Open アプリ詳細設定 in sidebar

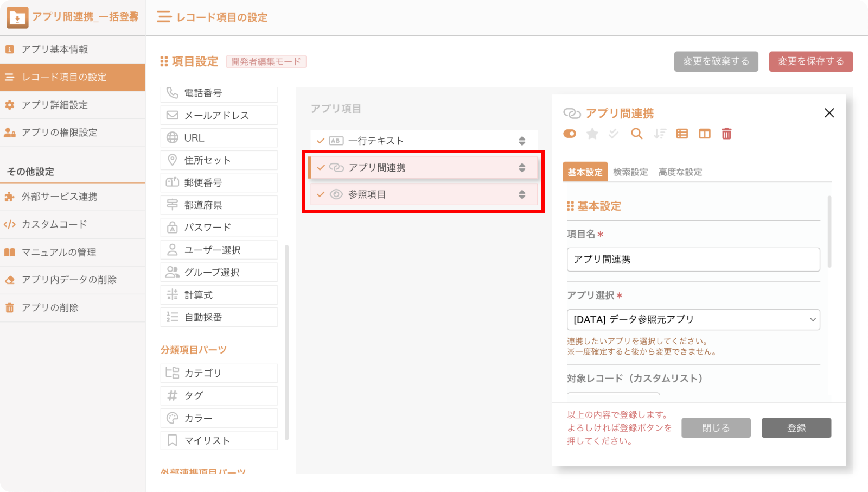(x=73, y=105)
